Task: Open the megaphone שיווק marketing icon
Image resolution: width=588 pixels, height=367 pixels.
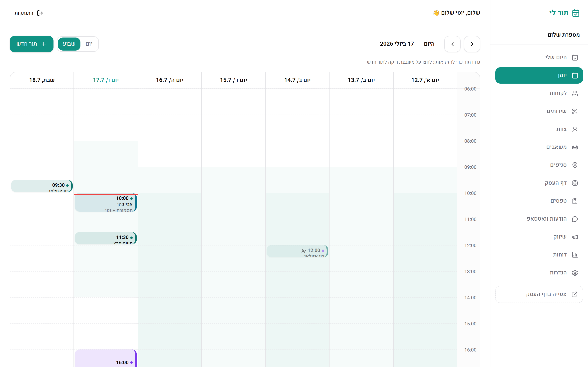Action: click(575, 237)
